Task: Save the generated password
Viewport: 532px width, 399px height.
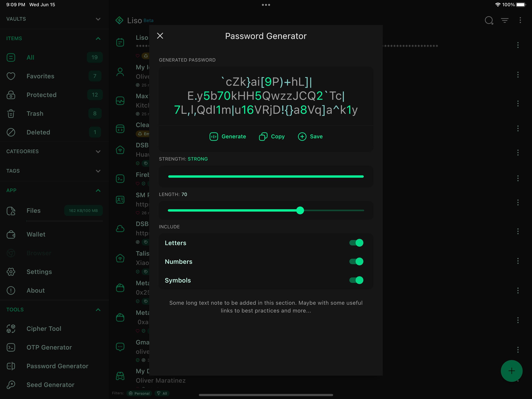Action: click(x=310, y=136)
